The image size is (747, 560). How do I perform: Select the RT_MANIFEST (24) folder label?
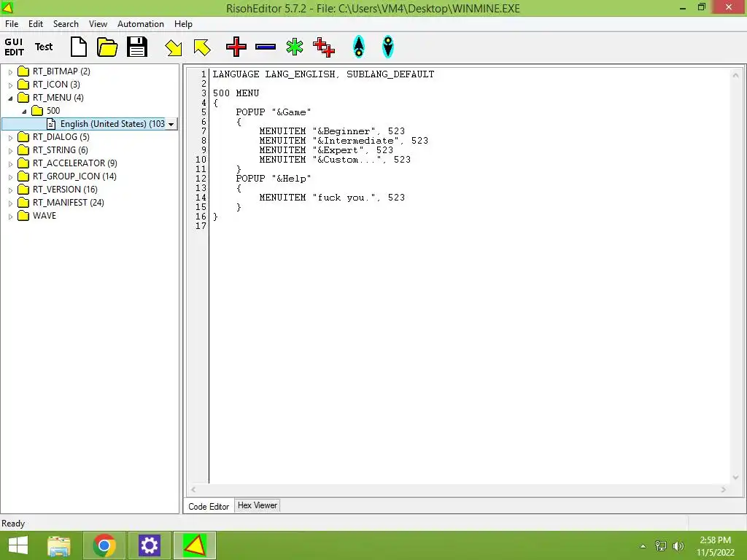[68, 203]
